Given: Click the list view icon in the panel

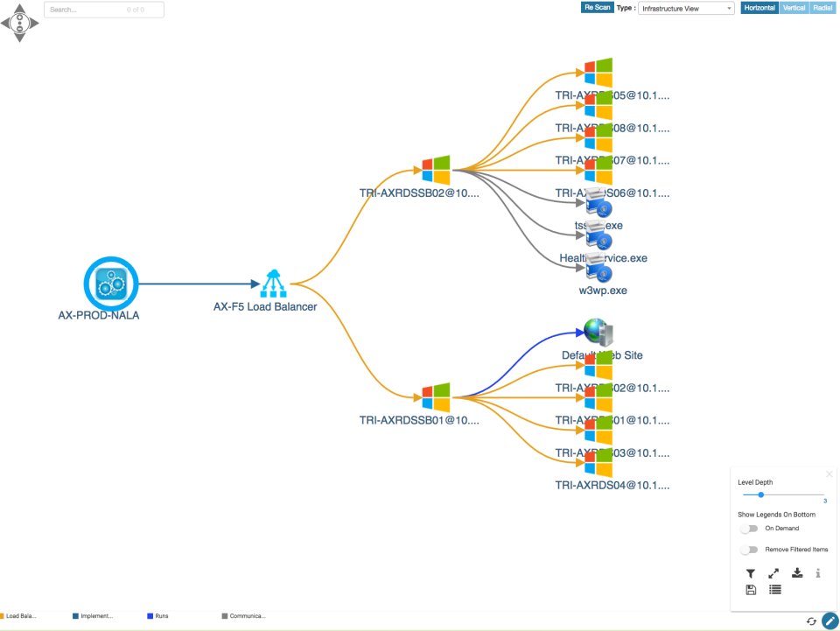Looking at the screenshot, I should [x=774, y=589].
